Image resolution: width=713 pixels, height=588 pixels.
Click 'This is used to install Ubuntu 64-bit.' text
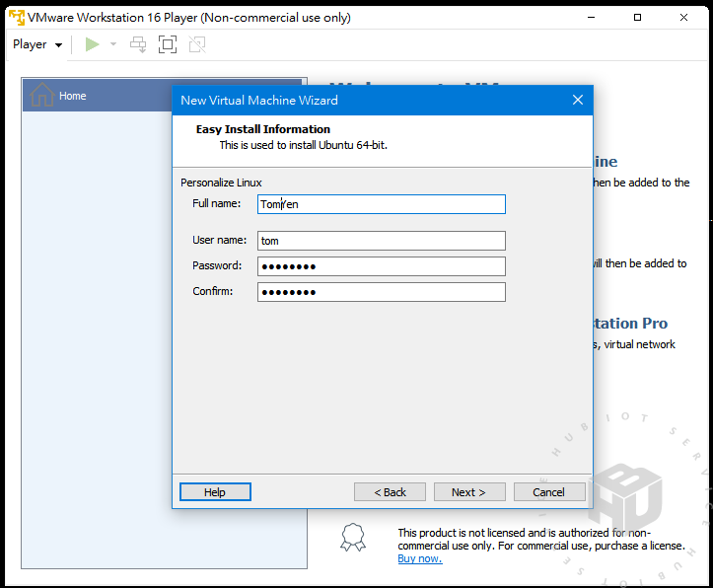tap(304, 145)
